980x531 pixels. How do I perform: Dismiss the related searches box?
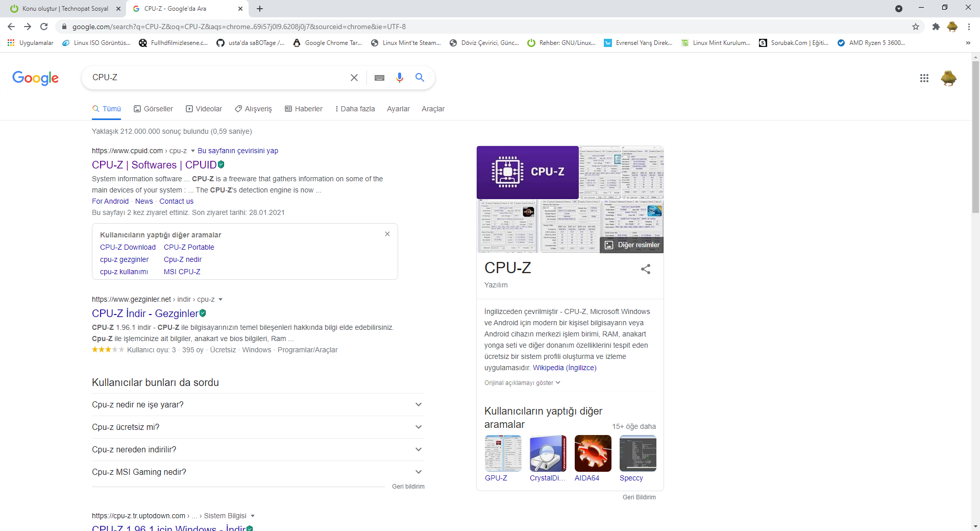pyautogui.click(x=387, y=234)
